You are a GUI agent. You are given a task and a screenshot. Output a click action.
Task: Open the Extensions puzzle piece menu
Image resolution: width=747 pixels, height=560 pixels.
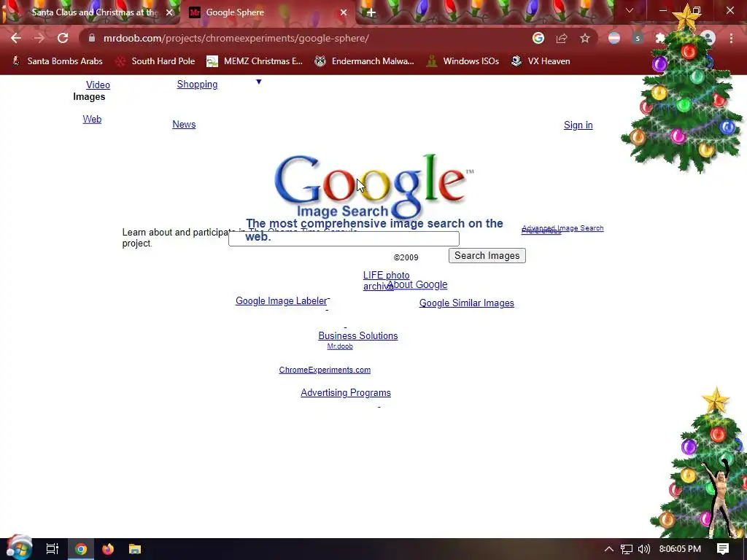tap(659, 38)
